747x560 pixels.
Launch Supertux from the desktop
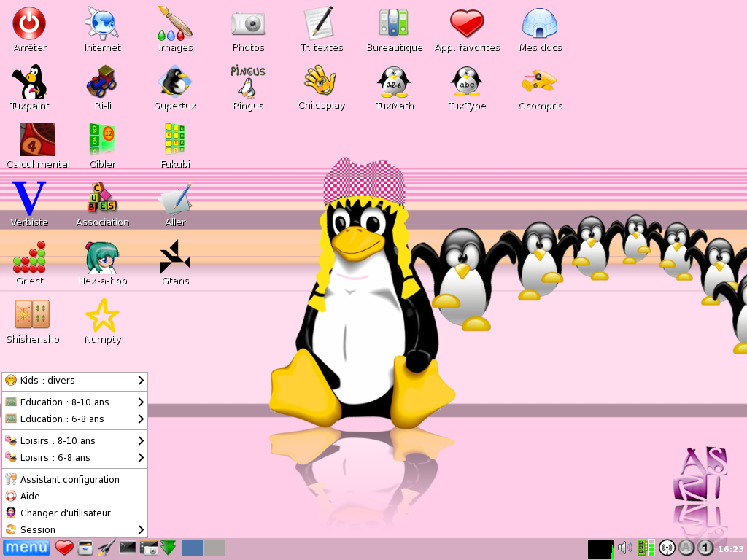click(x=175, y=82)
